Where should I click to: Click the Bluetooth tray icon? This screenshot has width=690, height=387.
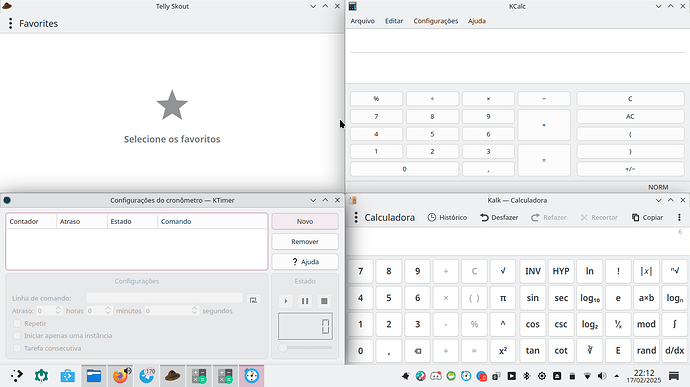coord(526,376)
